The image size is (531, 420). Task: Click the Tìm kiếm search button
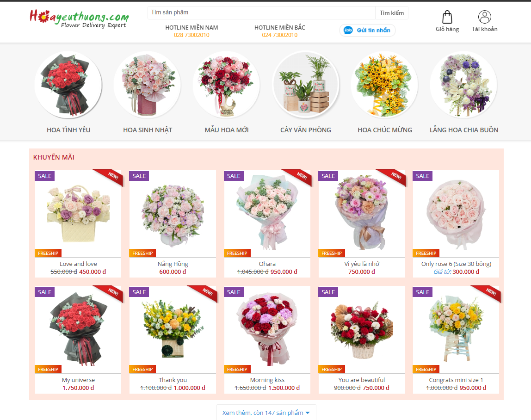pyautogui.click(x=392, y=13)
